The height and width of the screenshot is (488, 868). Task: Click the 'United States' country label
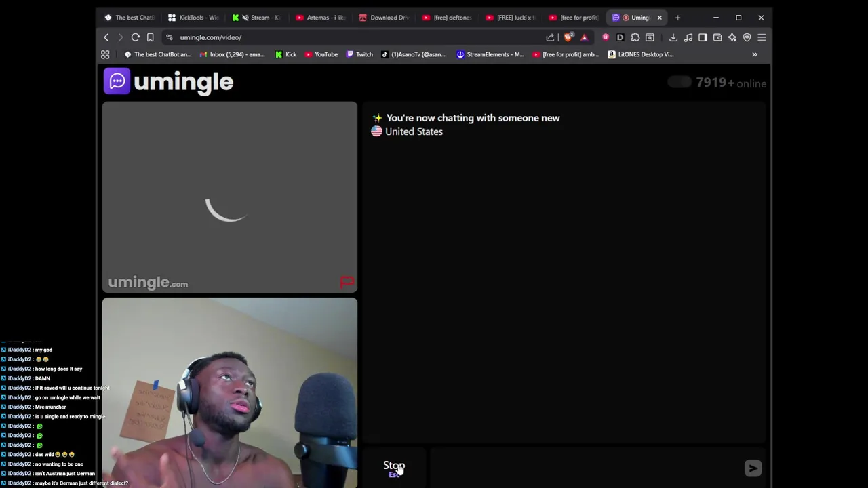point(414,131)
